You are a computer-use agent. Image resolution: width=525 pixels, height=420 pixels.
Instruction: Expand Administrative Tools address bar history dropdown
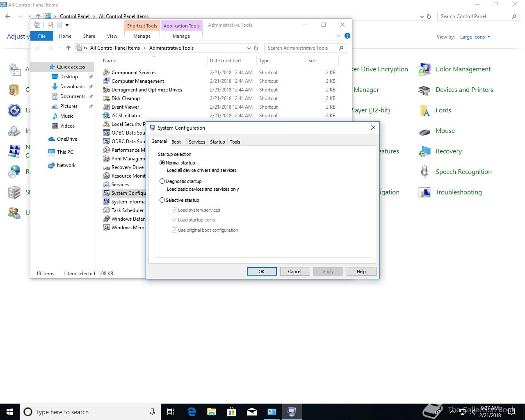[249, 48]
